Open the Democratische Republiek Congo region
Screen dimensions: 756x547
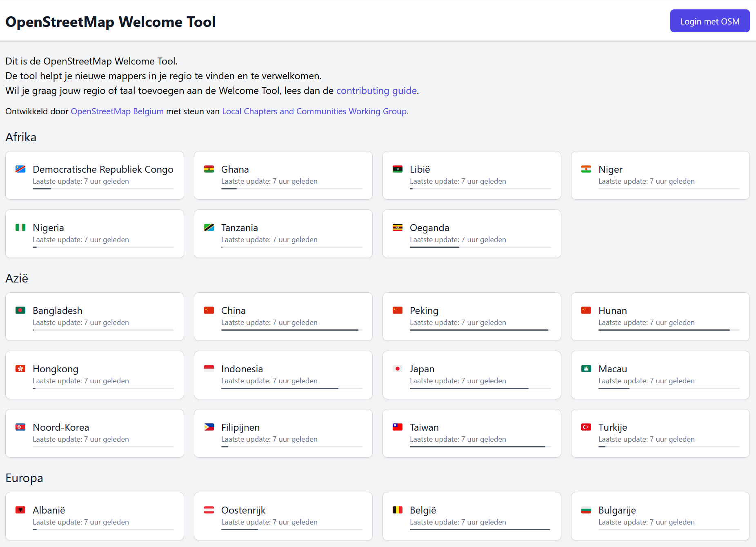(103, 169)
